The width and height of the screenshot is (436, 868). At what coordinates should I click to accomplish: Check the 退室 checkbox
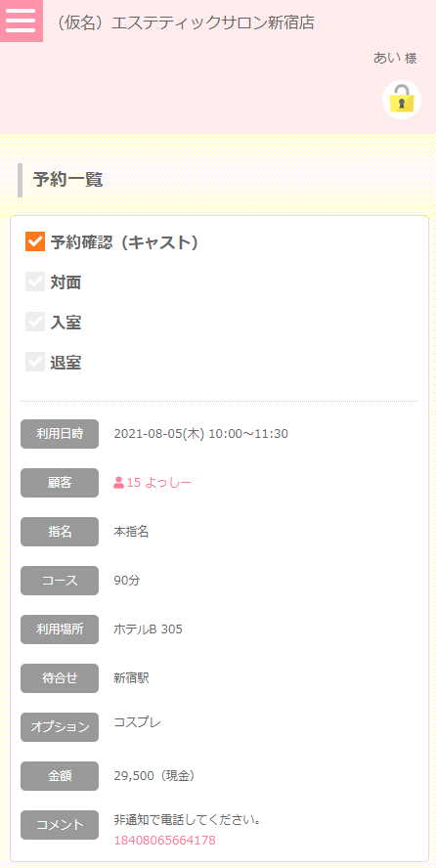[35, 362]
